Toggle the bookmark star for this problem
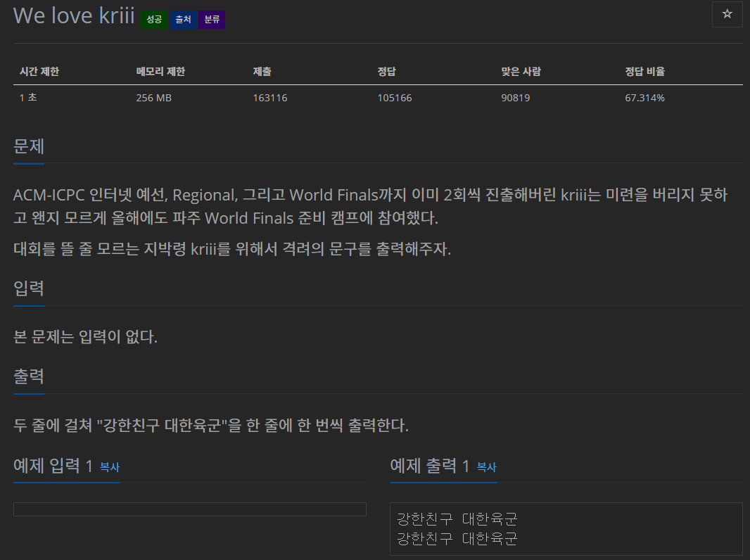 [727, 15]
